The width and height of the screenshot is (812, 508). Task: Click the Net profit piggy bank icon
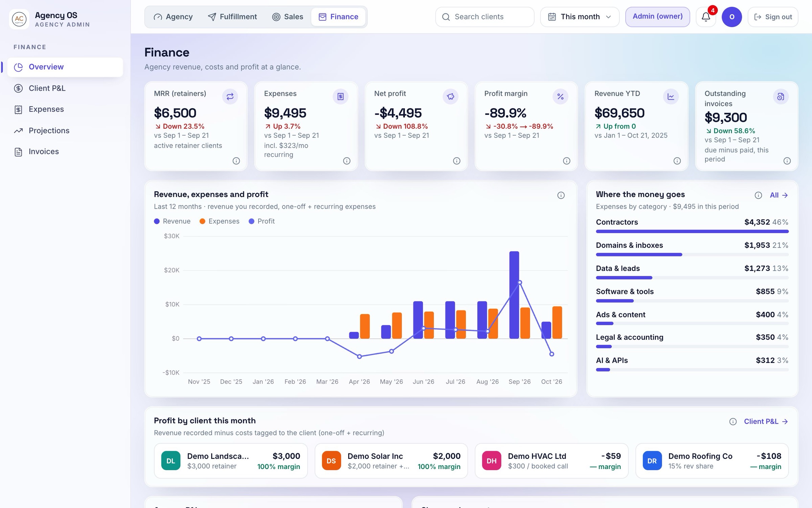(450, 97)
